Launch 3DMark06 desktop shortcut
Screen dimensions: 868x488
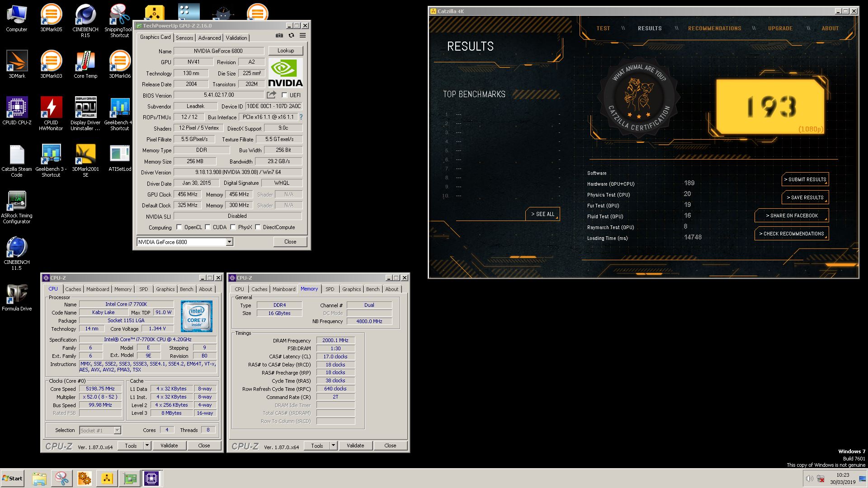click(x=120, y=65)
